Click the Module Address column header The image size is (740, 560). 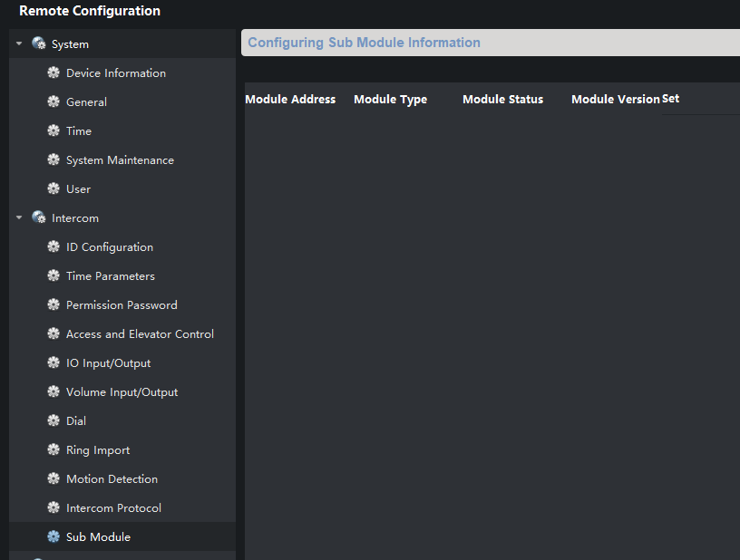[290, 100]
